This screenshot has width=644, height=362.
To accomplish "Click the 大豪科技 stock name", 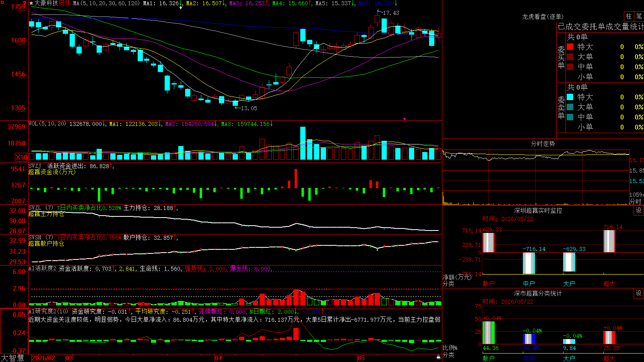I will tap(46, 3).
